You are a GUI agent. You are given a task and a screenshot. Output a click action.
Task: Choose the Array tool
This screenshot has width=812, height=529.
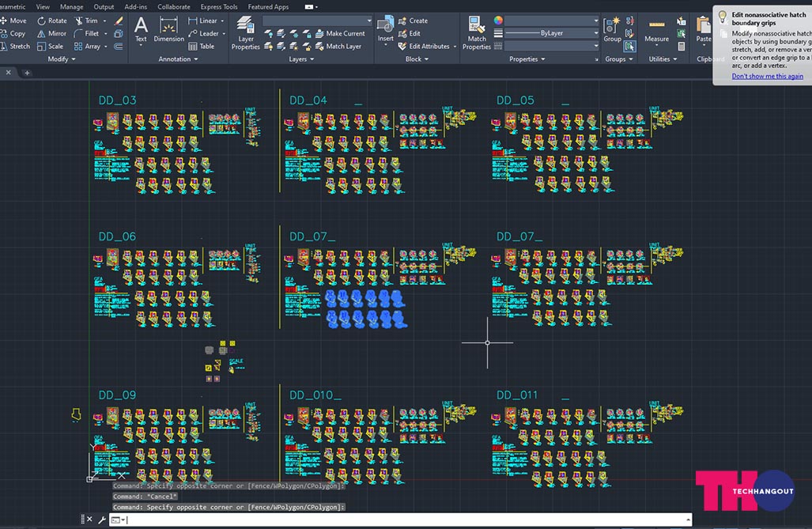(x=87, y=46)
